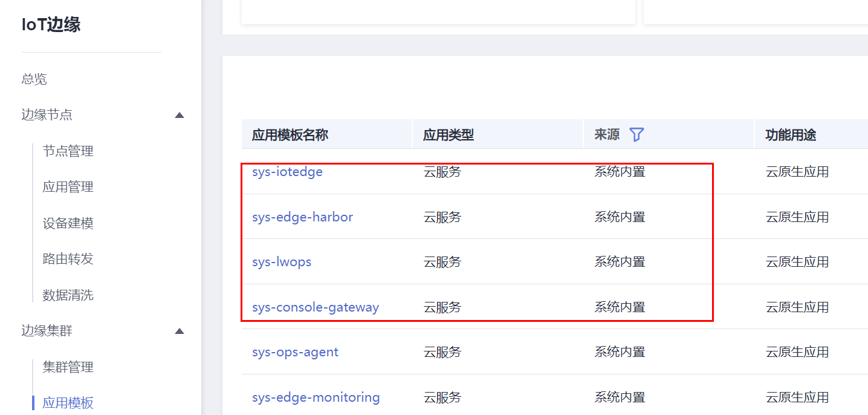Click 云服务 in the sys-iotedge row
Image resolution: width=868 pixels, height=415 pixels.
click(x=442, y=172)
